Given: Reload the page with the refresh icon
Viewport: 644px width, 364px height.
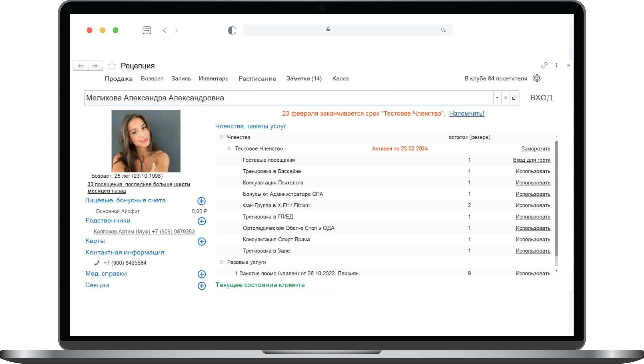Looking at the screenshot, I should (x=443, y=30).
